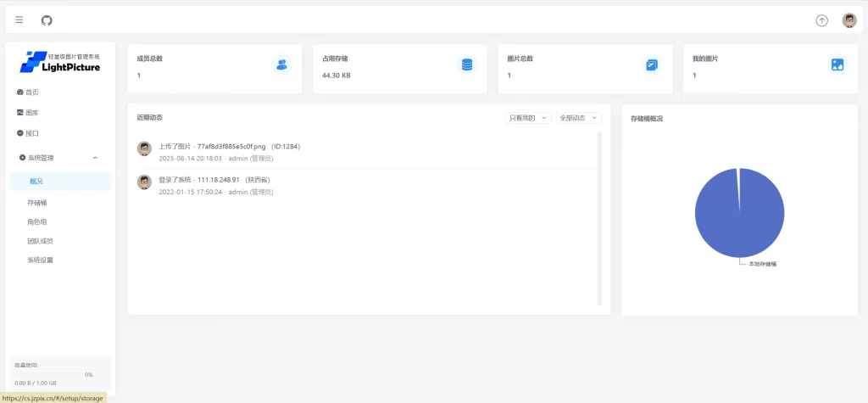Open the 只看我的 filter dropdown
The width and height of the screenshot is (868, 403).
coord(528,118)
